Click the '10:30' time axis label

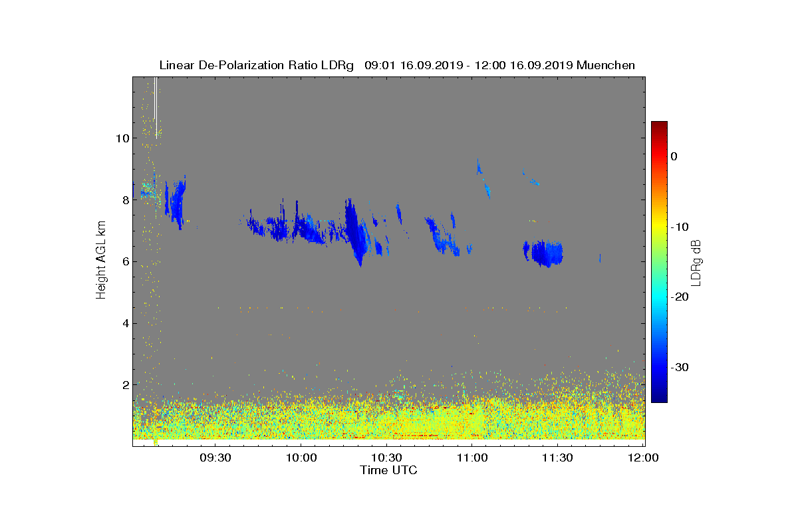coord(386,458)
